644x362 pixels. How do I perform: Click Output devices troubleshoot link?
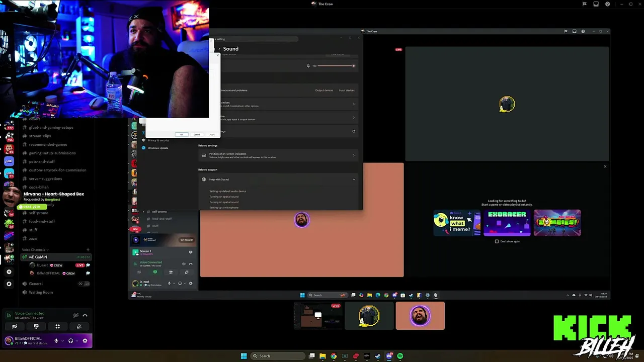(324, 90)
